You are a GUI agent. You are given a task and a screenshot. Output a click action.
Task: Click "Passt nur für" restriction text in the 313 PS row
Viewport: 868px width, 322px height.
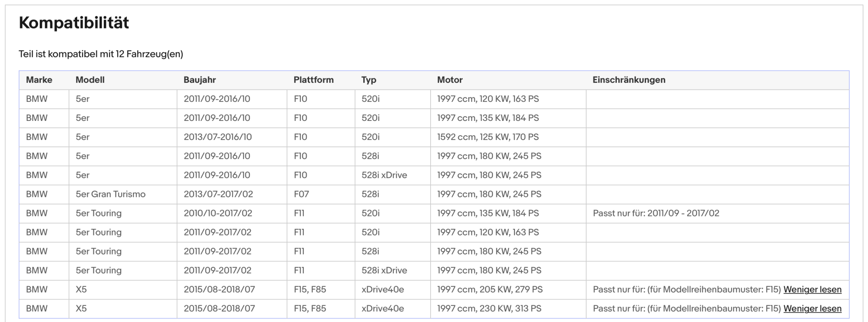point(687,309)
